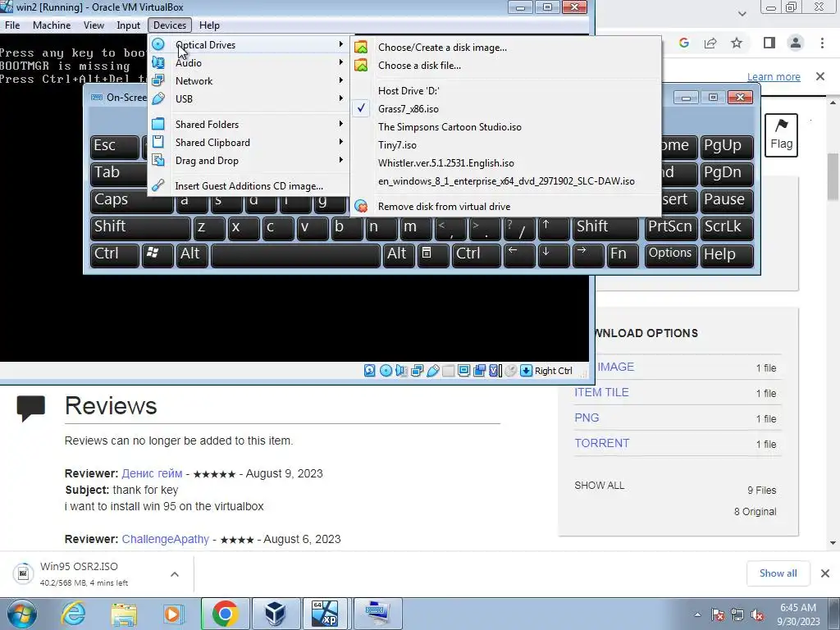
Task: Click the hard disk activity icon in VirtualBox status bar
Action: (370, 371)
